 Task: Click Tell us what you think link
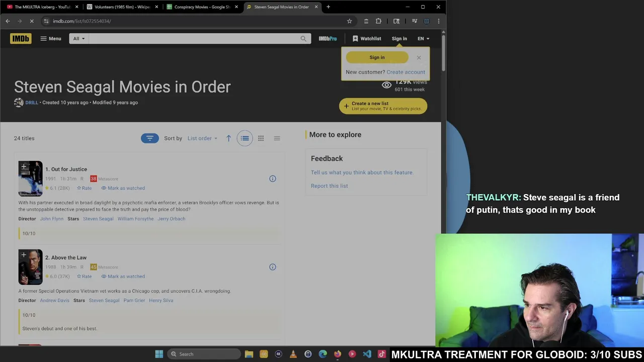tap(362, 172)
